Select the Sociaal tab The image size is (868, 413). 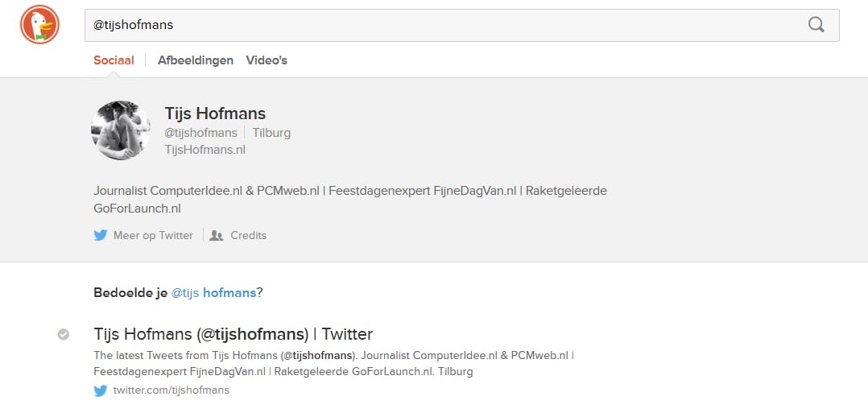(114, 60)
